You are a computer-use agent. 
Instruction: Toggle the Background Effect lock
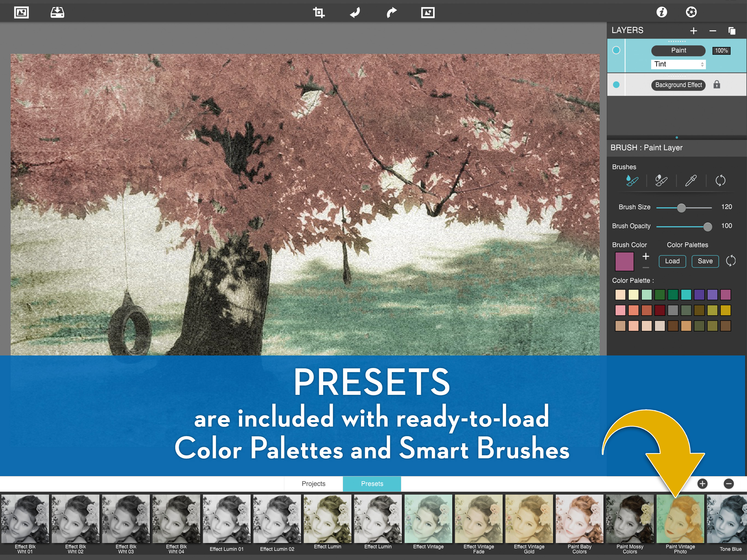pos(717,84)
